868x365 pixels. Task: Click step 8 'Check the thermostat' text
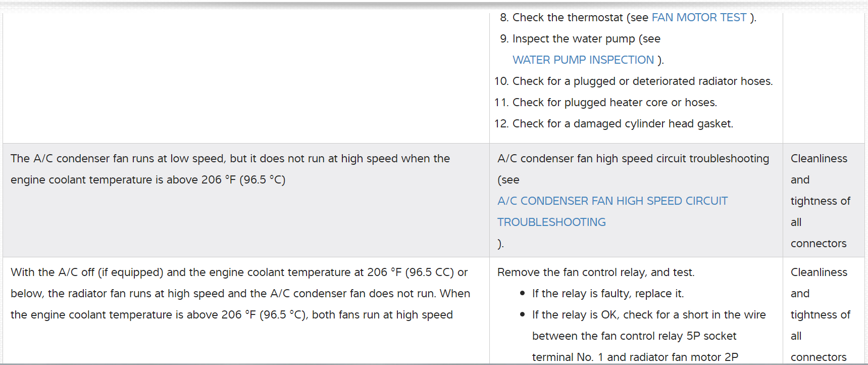click(x=568, y=18)
